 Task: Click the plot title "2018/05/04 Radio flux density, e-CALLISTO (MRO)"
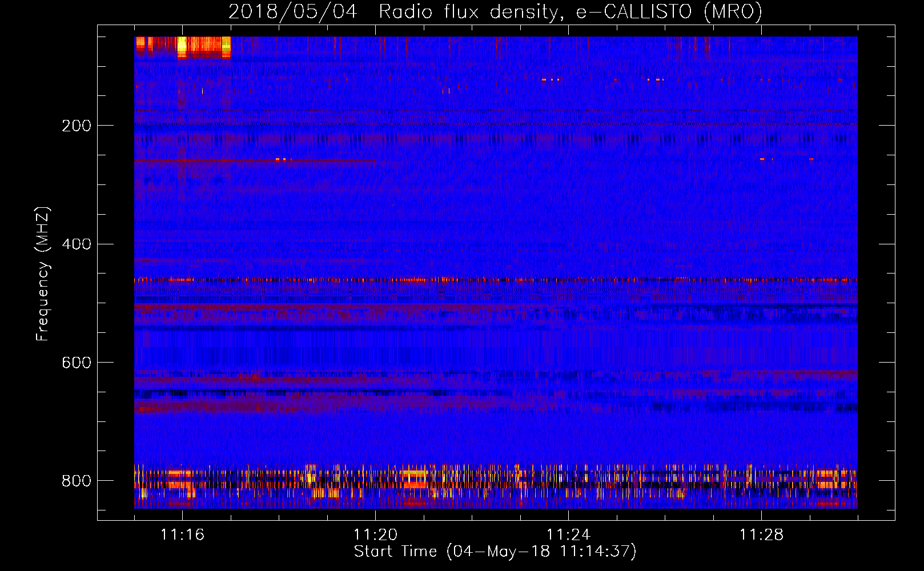[495, 11]
